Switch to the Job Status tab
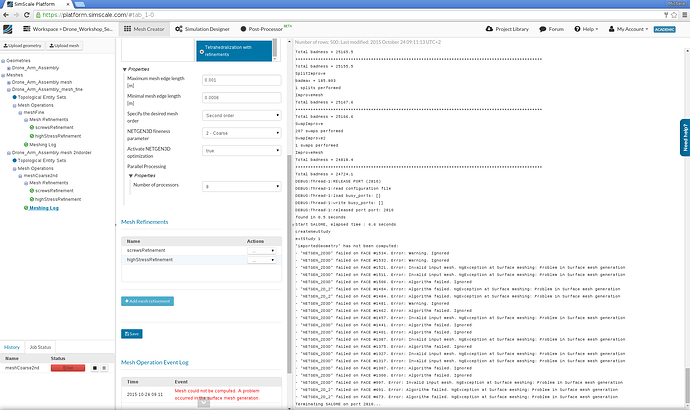The width and height of the screenshot is (690, 410). click(40, 347)
